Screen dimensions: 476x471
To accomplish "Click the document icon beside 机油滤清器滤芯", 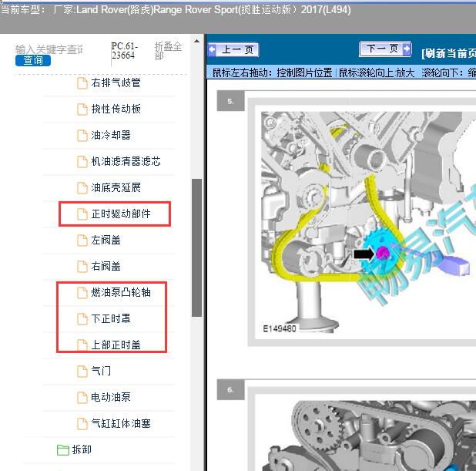I will (x=82, y=162).
